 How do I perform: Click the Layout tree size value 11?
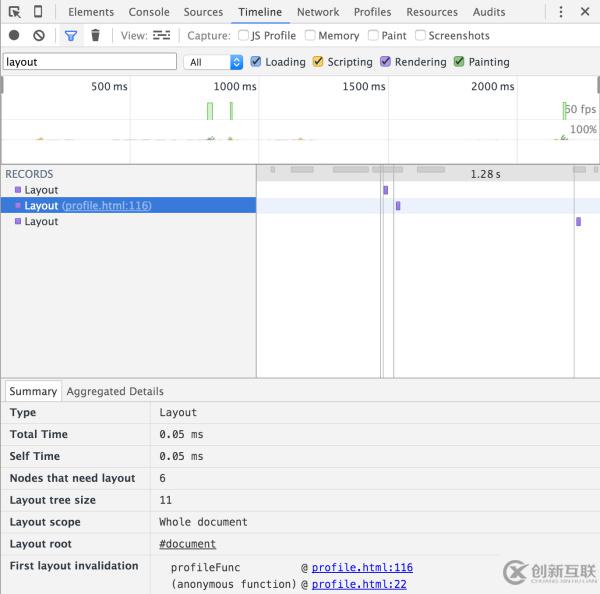(166, 500)
